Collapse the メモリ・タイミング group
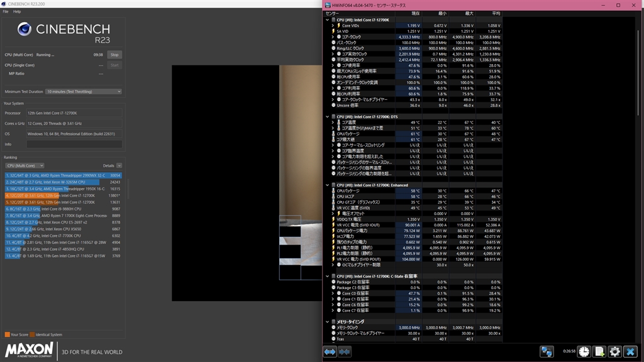 (327, 322)
